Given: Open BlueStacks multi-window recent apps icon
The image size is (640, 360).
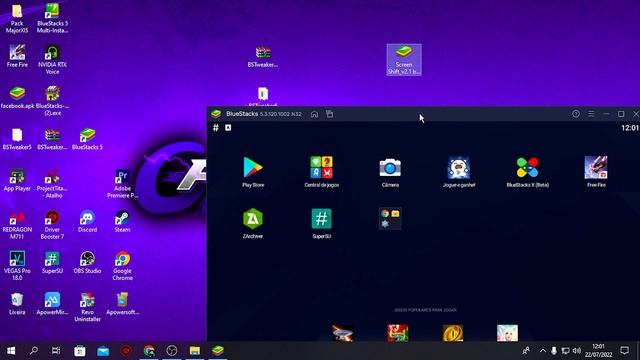Looking at the screenshot, I should pyautogui.click(x=329, y=114).
